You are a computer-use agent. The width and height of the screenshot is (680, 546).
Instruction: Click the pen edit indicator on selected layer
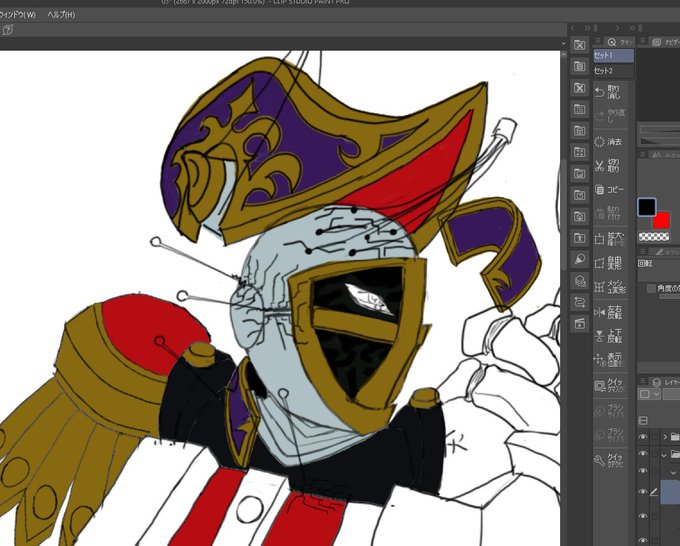(x=654, y=492)
